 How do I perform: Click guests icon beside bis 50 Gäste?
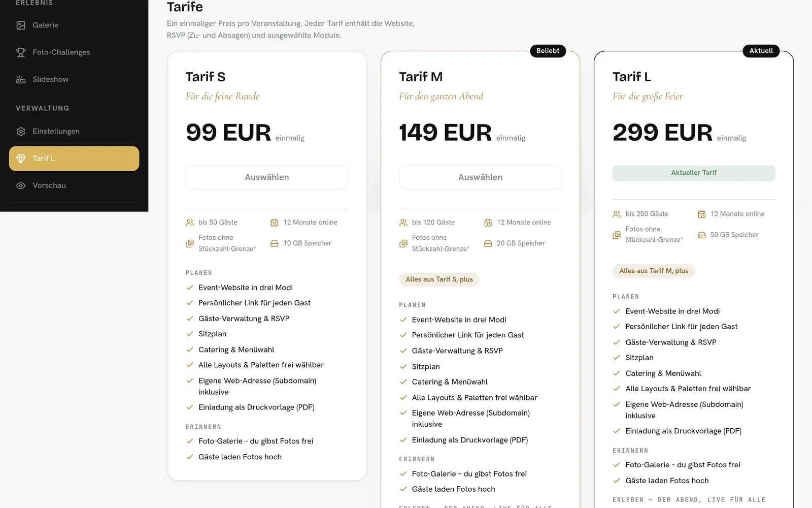(x=190, y=223)
